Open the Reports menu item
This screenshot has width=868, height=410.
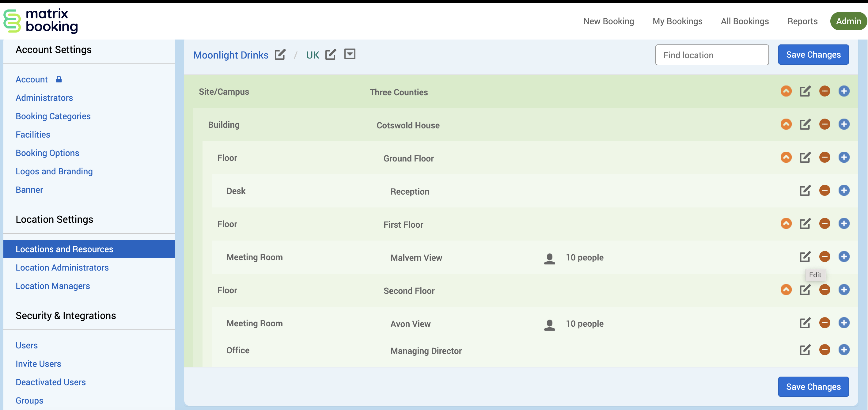click(x=802, y=21)
